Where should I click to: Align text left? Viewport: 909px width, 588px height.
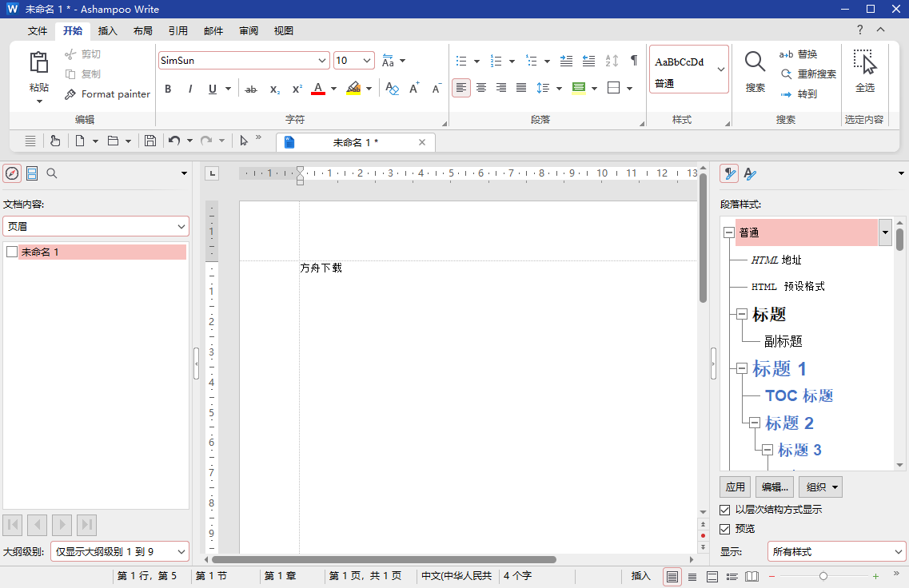point(460,88)
